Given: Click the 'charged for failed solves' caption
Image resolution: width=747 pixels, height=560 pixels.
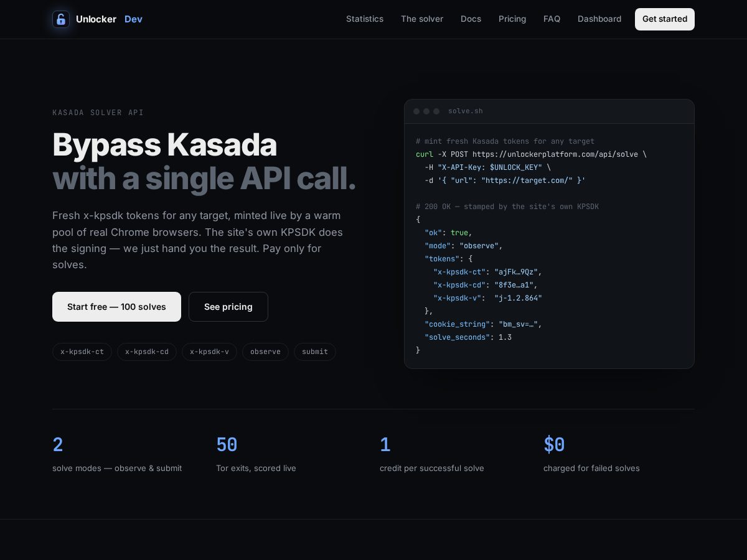Looking at the screenshot, I should pos(591,468).
